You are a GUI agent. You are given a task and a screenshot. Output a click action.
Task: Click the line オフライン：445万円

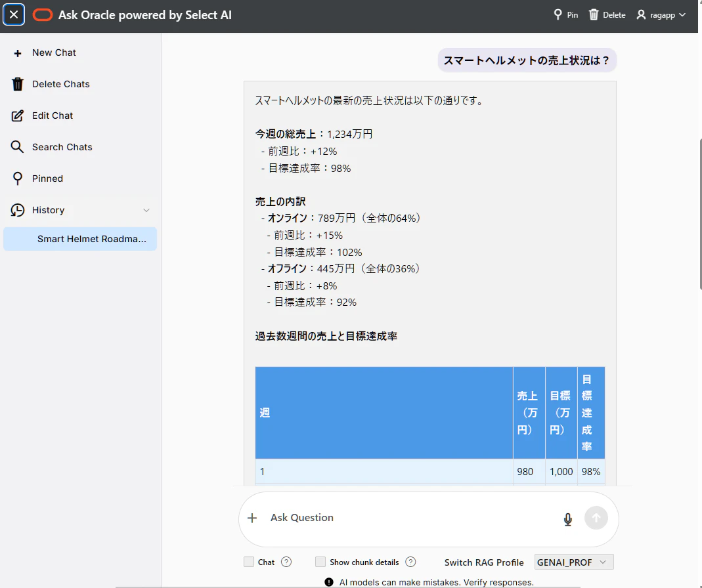[x=311, y=269]
